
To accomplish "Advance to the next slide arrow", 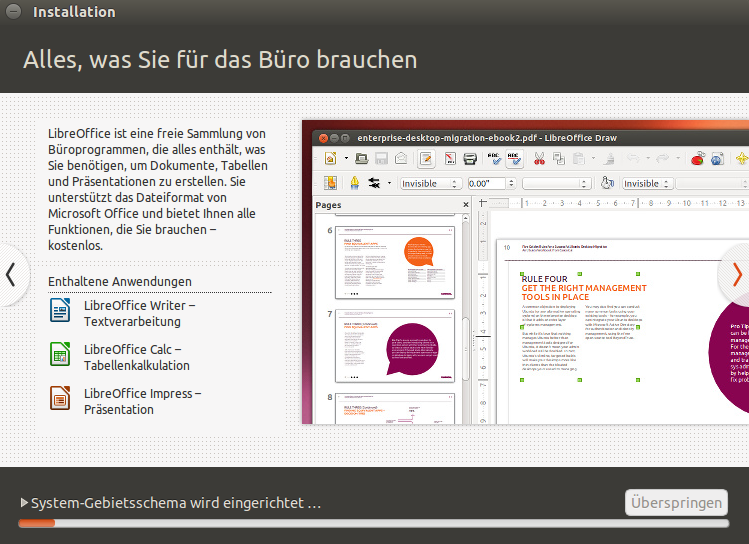I will [x=737, y=275].
